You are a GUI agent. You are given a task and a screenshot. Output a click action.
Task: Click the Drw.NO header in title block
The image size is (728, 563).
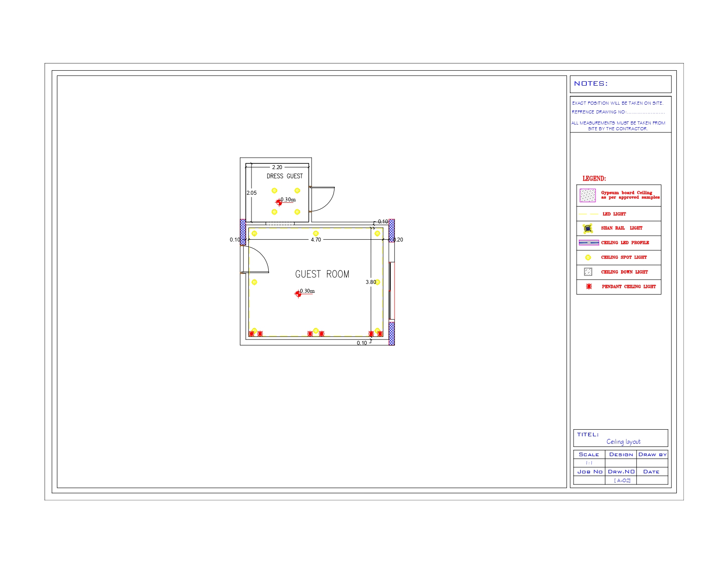[621, 471]
